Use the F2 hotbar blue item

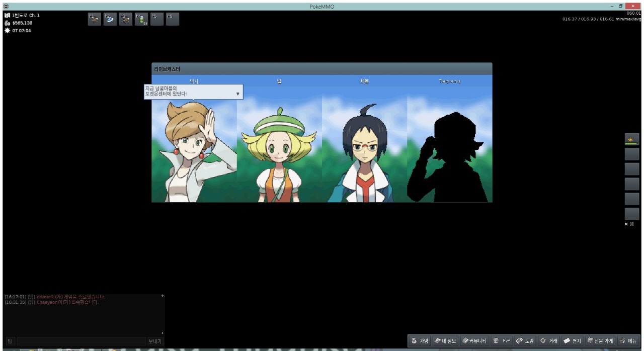[x=110, y=19]
